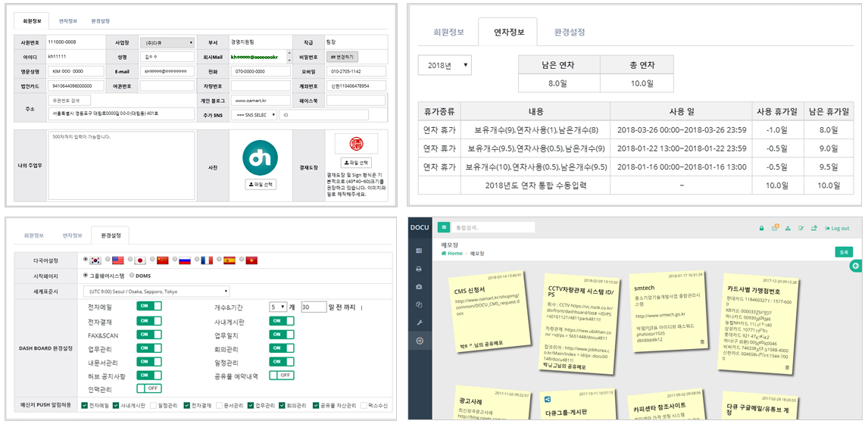Select the US flag language radio button
The height and width of the screenshot is (424, 868).
pyautogui.click(x=108, y=260)
